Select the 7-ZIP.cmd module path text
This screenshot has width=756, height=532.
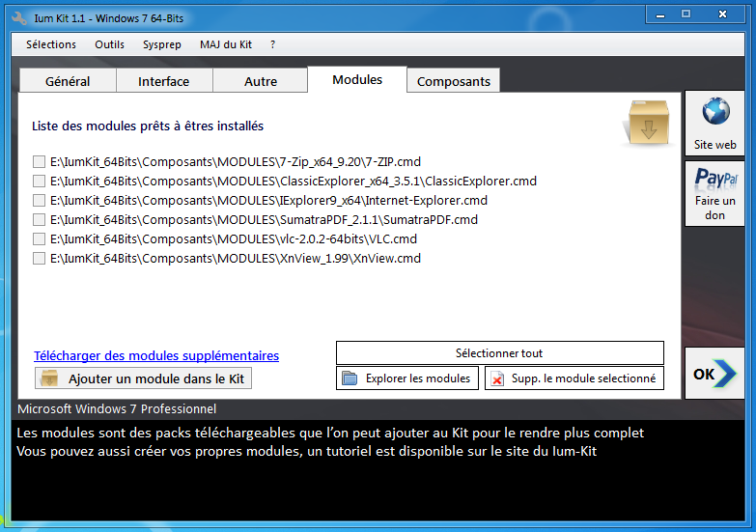pos(236,161)
